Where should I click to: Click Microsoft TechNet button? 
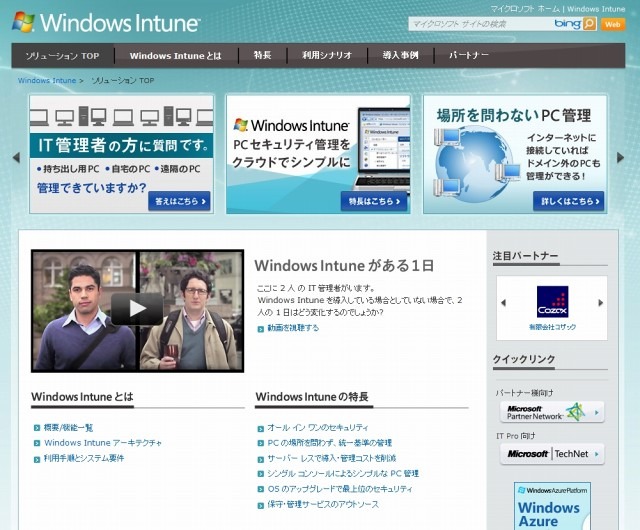click(552, 454)
